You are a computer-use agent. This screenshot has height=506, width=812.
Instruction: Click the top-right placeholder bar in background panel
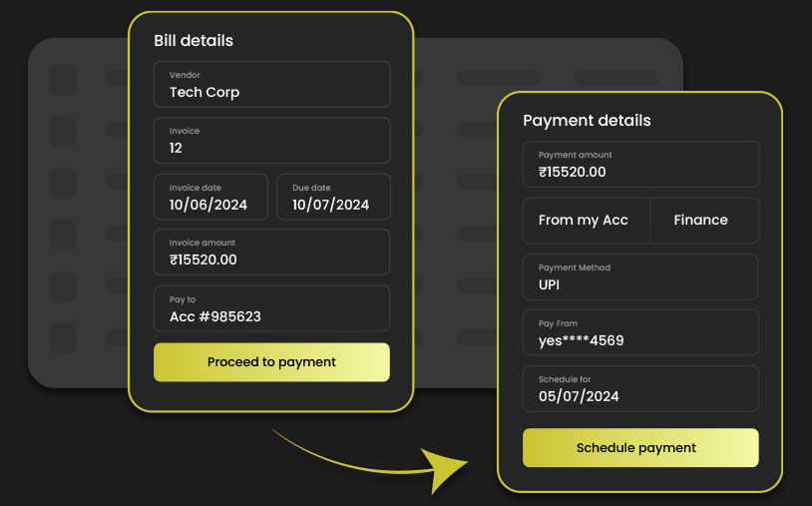[628, 77]
